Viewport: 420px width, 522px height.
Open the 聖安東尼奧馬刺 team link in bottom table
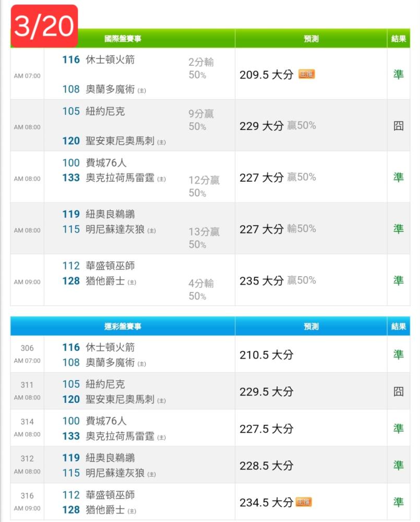(120, 399)
